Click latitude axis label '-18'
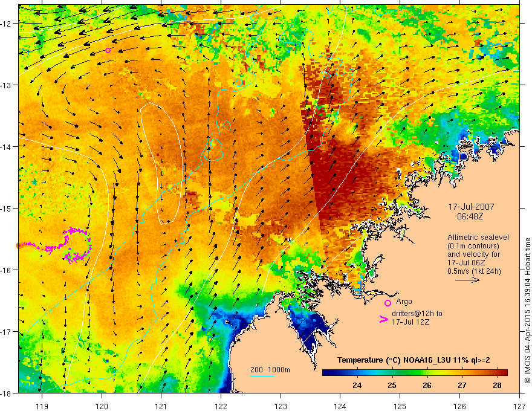The image size is (532, 411). [6, 393]
